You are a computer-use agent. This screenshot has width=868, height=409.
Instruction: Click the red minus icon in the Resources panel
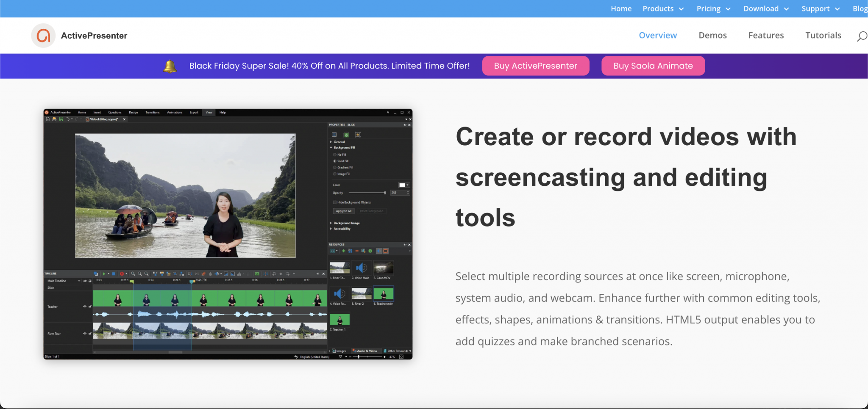357,251
